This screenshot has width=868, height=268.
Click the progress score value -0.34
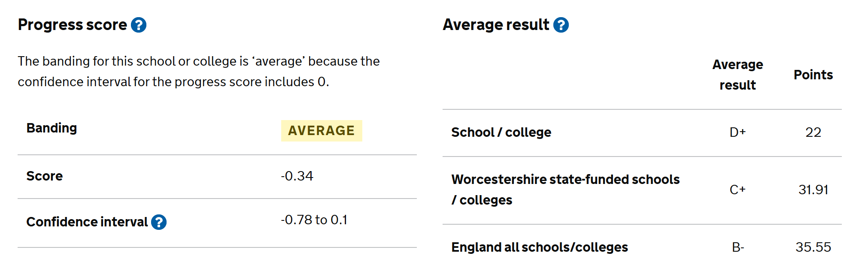click(297, 176)
